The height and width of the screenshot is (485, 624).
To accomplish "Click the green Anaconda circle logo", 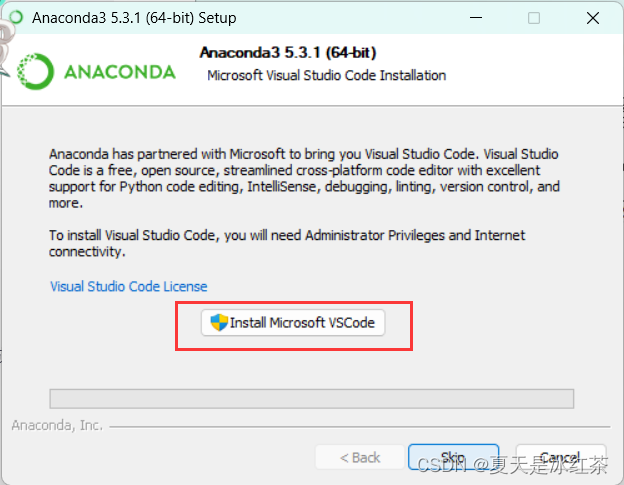I will click(35, 72).
